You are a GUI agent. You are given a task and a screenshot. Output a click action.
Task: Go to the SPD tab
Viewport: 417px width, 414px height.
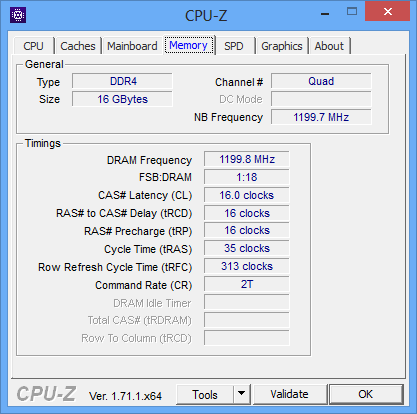click(x=234, y=46)
